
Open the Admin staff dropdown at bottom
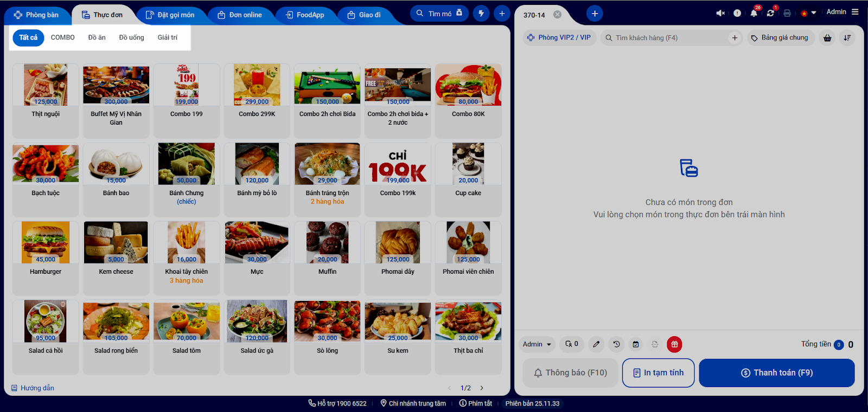[x=537, y=344]
